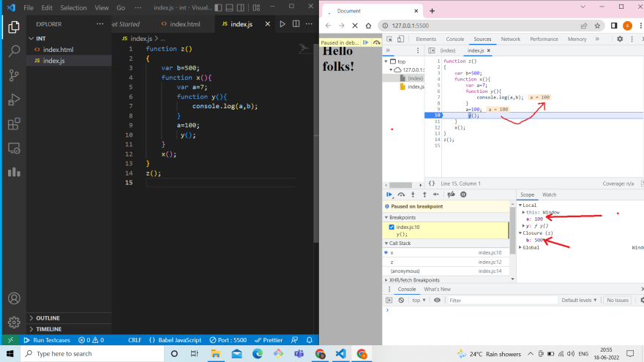Select index.html in the Explorer tree
Screen dimensions: 644x362
tap(59, 49)
